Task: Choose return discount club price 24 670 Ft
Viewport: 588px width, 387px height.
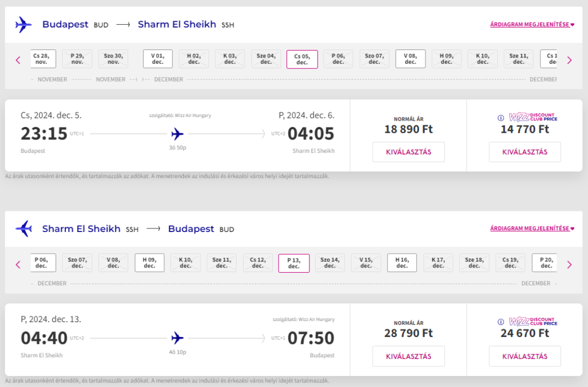Action: point(524,357)
